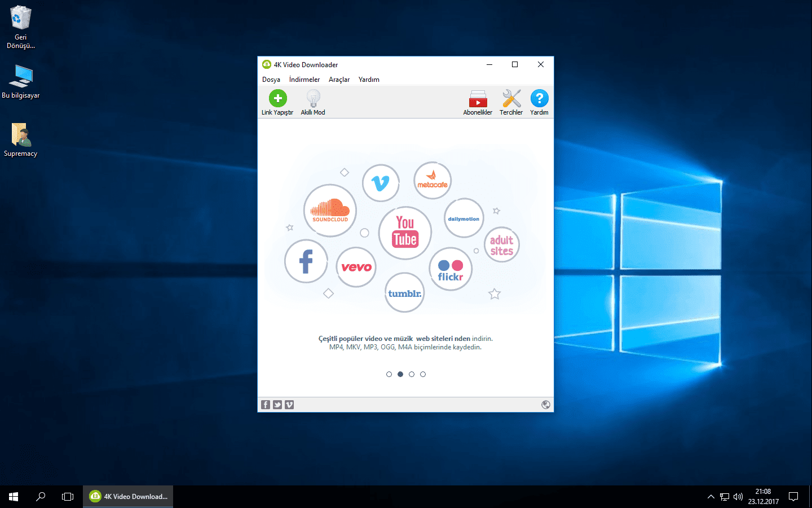Click the network icon in system tray
This screenshot has width=812, height=508.
725,497
